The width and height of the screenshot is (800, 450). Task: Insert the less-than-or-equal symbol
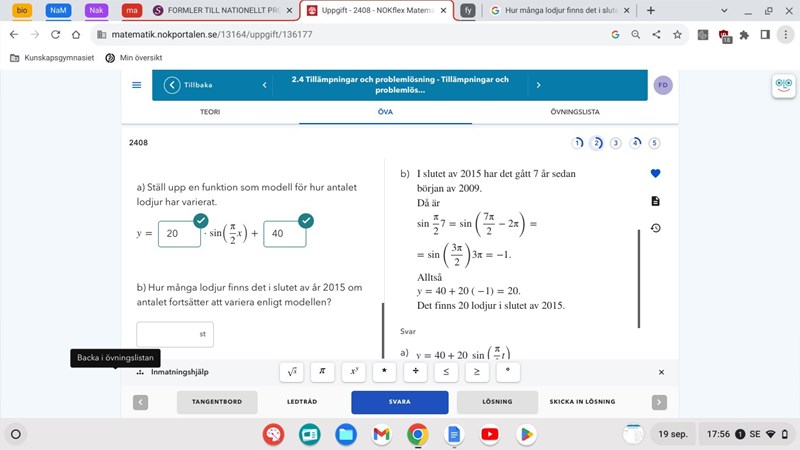pos(445,372)
